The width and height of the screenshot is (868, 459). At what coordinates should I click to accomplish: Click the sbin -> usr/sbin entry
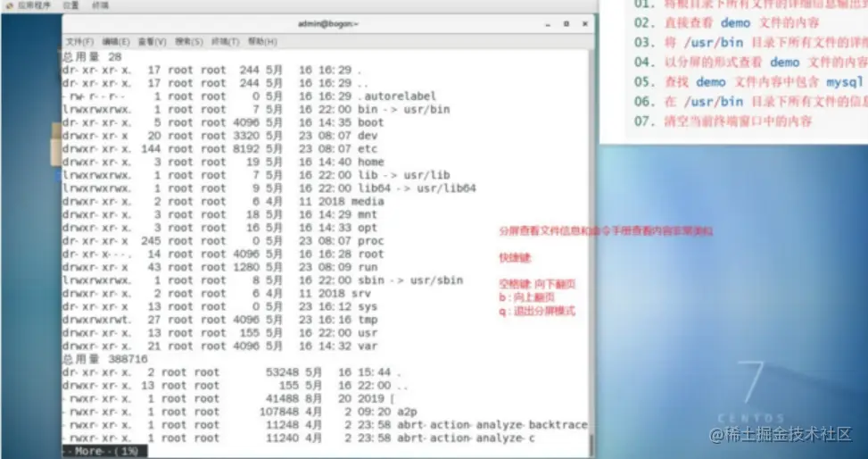(x=410, y=280)
